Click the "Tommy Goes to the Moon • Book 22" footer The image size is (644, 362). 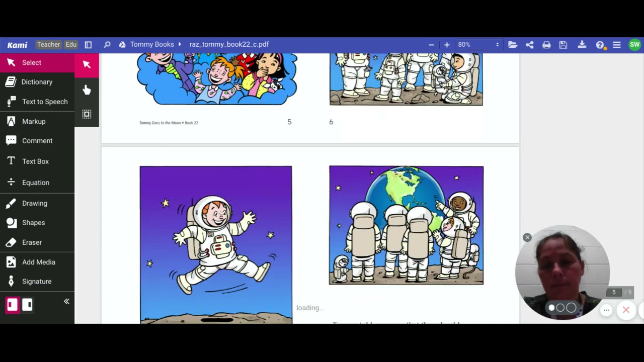tap(169, 123)
